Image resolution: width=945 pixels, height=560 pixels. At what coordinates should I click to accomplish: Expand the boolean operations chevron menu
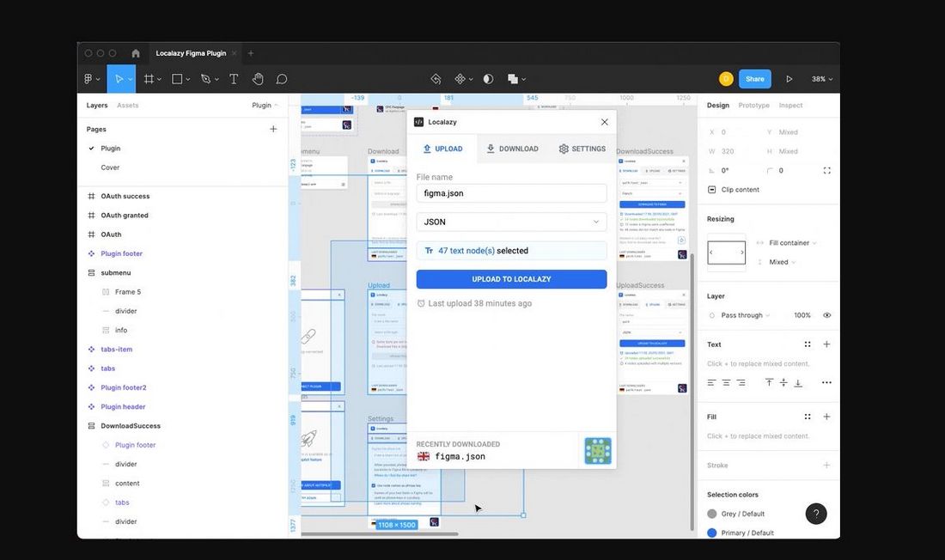coord(524,80)
